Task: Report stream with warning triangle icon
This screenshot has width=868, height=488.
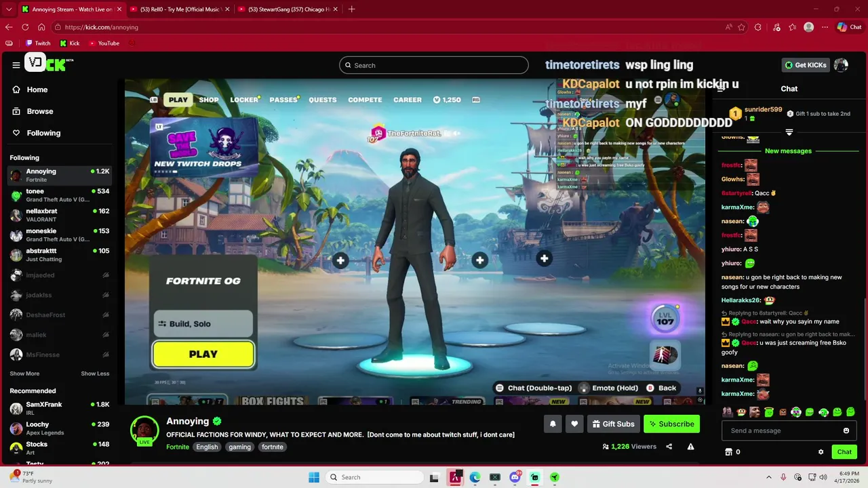Action: (690, 447)
